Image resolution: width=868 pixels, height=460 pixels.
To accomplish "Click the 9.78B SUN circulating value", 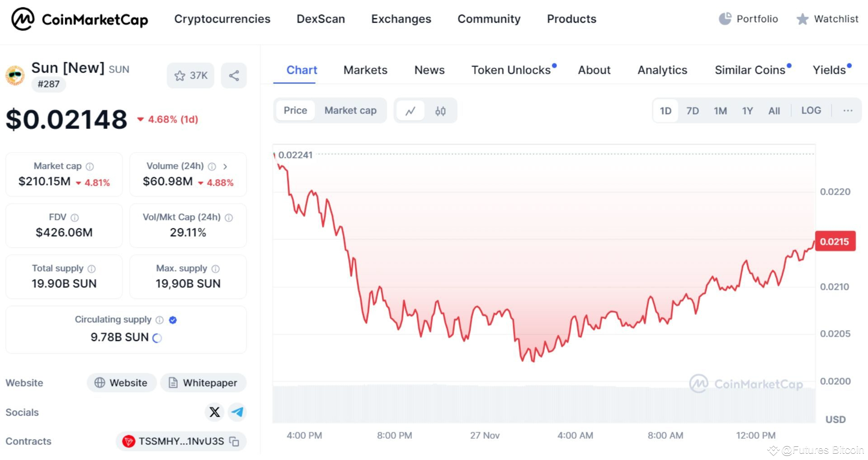I will 119,337.
